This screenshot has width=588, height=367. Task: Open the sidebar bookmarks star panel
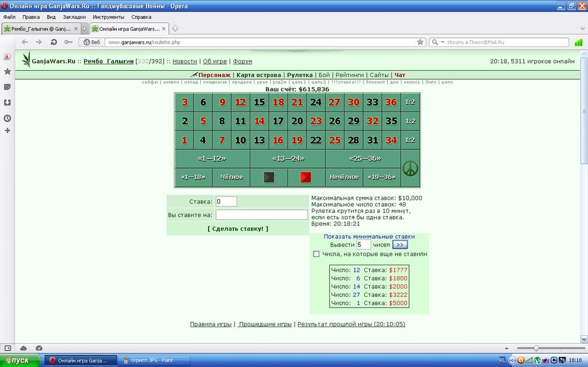pyautogui.click(x=7, y=71)
